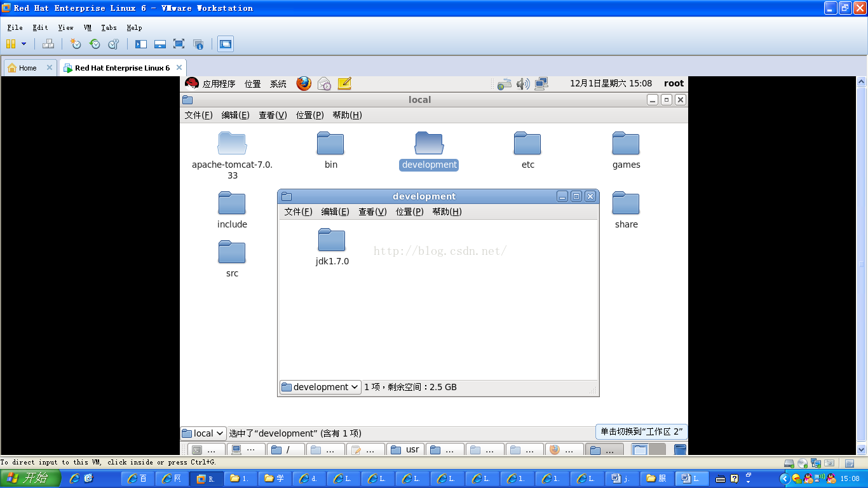
Task: Enter VMware full screen mode
Action: tap(179, 44)
